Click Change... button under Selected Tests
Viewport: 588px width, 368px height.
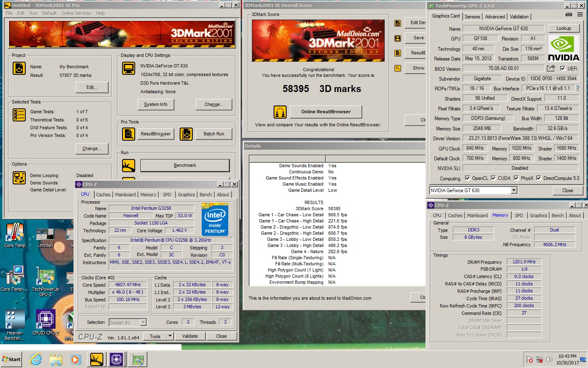92,148
